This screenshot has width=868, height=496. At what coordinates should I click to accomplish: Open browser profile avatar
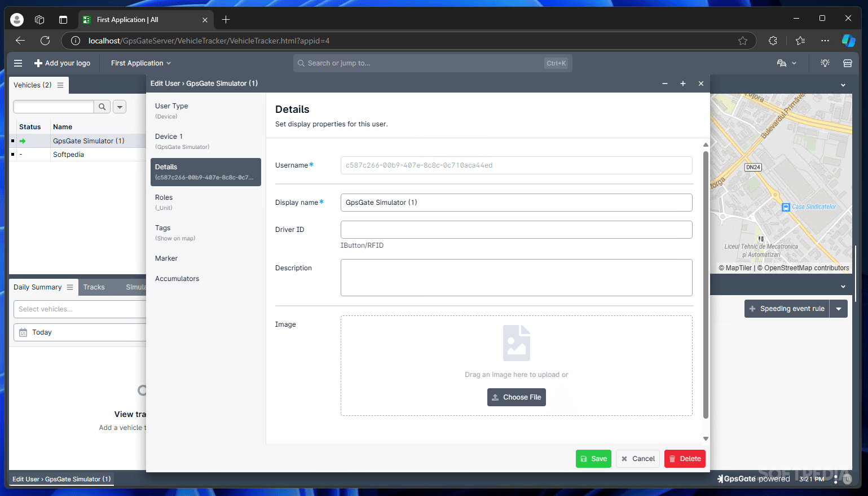pos(17,20)
